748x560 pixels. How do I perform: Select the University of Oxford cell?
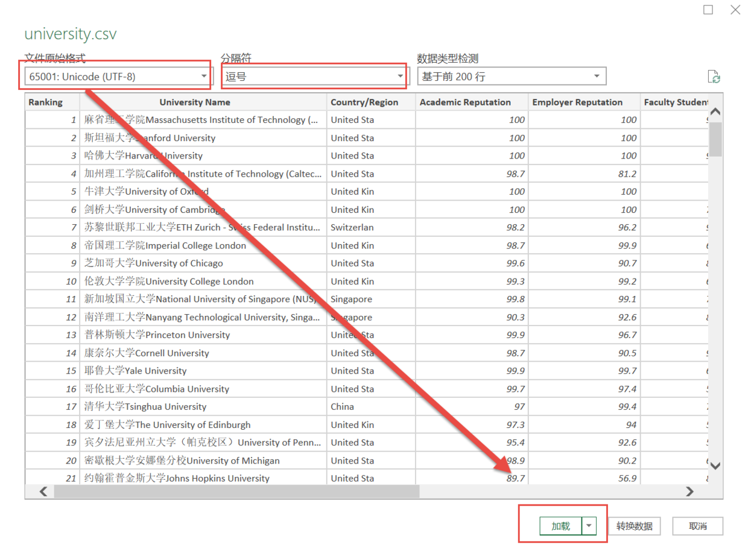(x=203, y=192)
